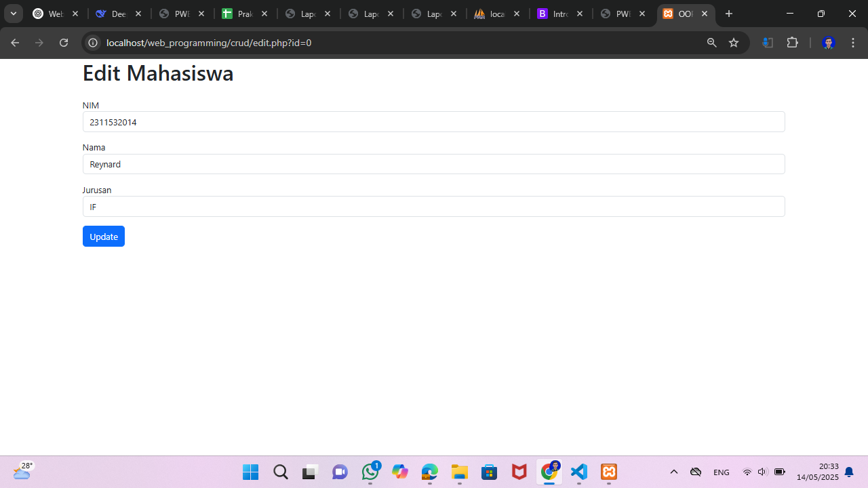Bookmark this page with the star icon
The image size is (868, 488).
click(733, 42)
